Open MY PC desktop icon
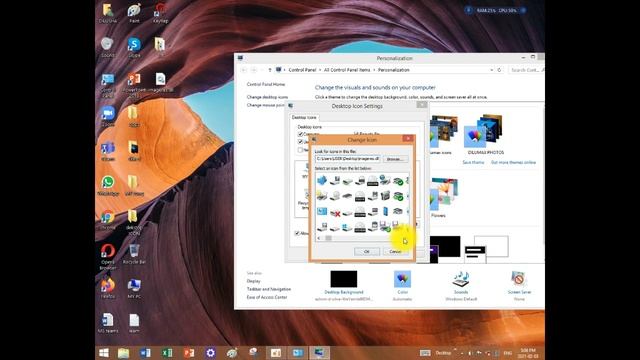This screenshot has width=640, height=360. pos(134,288)
